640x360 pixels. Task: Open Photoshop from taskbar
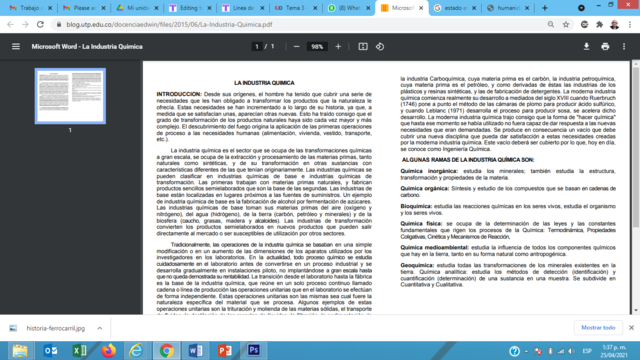[253, 351]
